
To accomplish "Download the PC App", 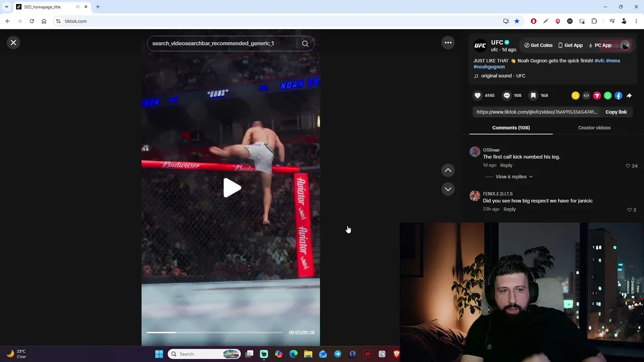I will (600, 45).
